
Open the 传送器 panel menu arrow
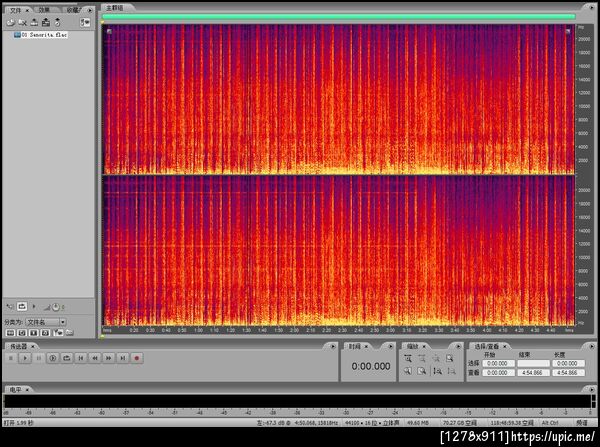pos(333,346)
